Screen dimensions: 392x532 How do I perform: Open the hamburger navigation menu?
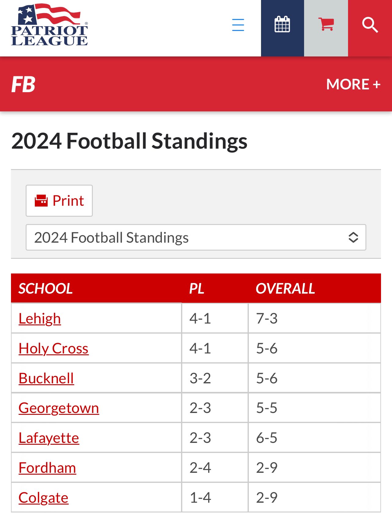(238, 25)
